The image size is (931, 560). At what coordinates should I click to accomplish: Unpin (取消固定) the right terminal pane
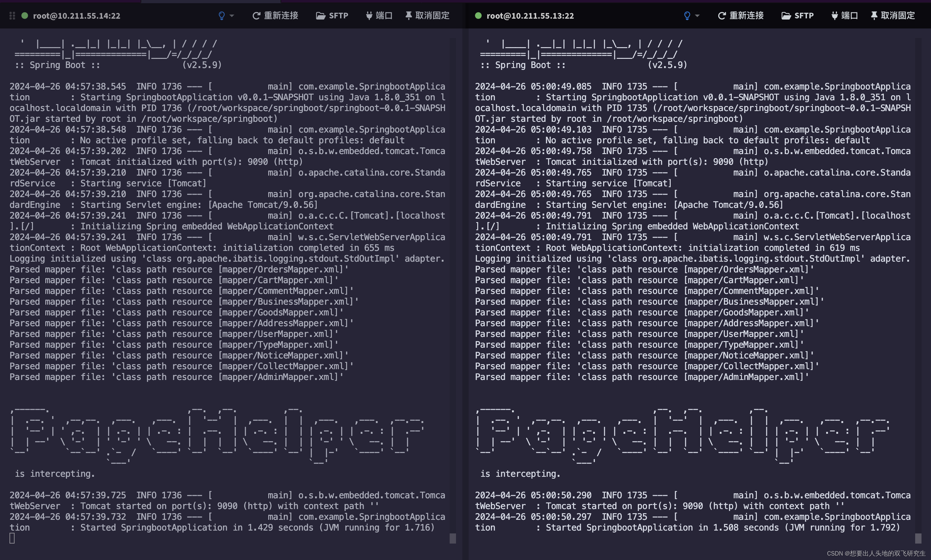[x=892, y=16]
